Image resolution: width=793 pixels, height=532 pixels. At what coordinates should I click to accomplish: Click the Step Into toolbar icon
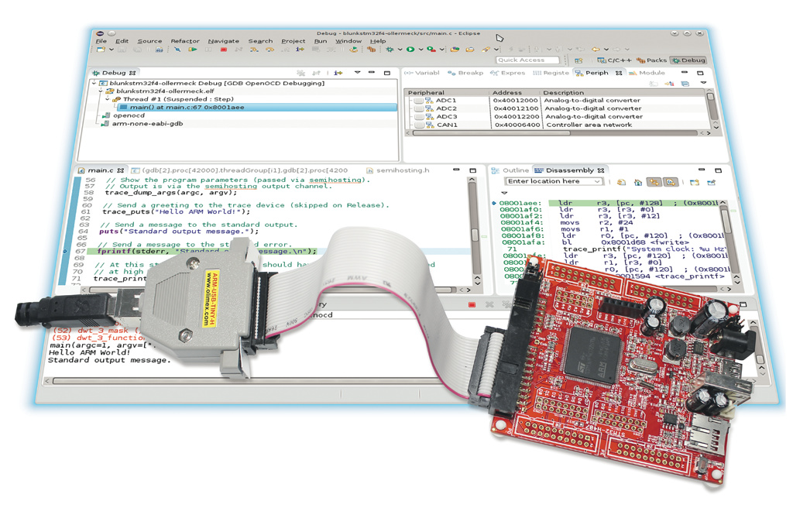coord(254,50)
